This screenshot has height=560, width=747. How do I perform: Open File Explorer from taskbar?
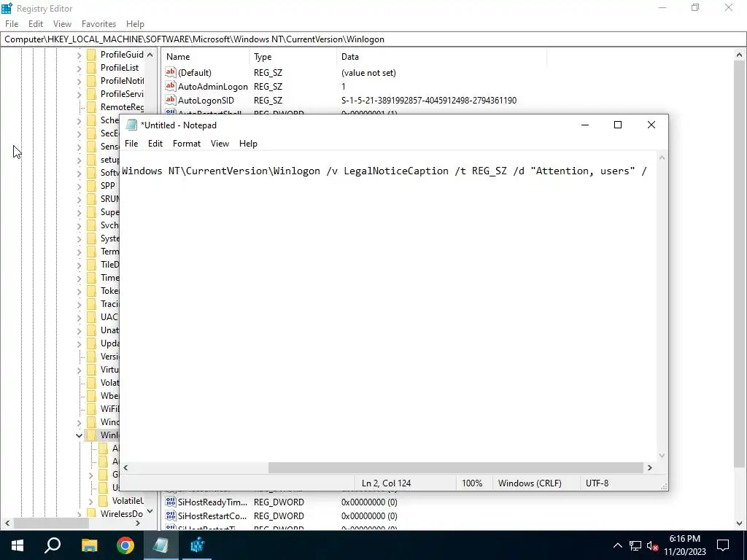(x=89, y=545)
